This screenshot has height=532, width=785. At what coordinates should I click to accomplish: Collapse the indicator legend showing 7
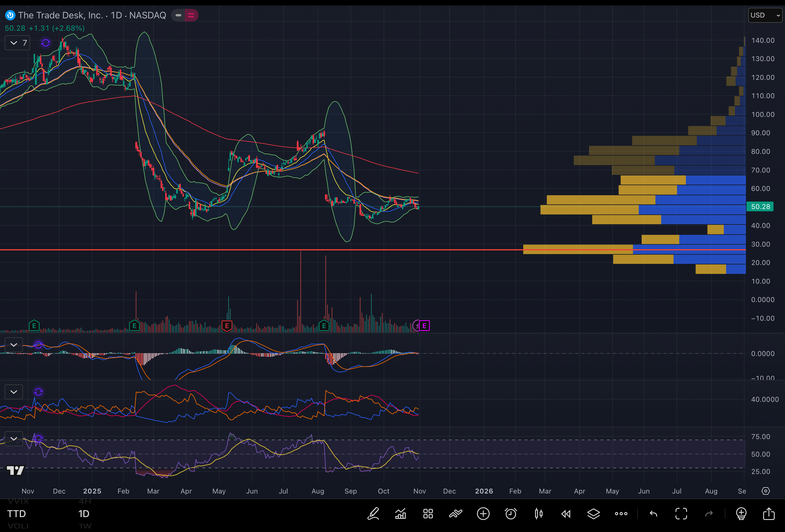click(18, 43)
